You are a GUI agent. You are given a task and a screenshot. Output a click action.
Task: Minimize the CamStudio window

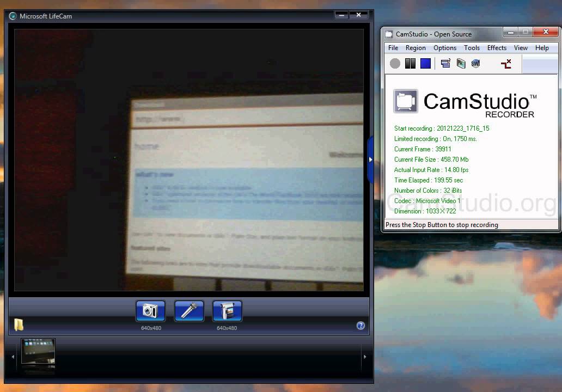pos(511,32)
